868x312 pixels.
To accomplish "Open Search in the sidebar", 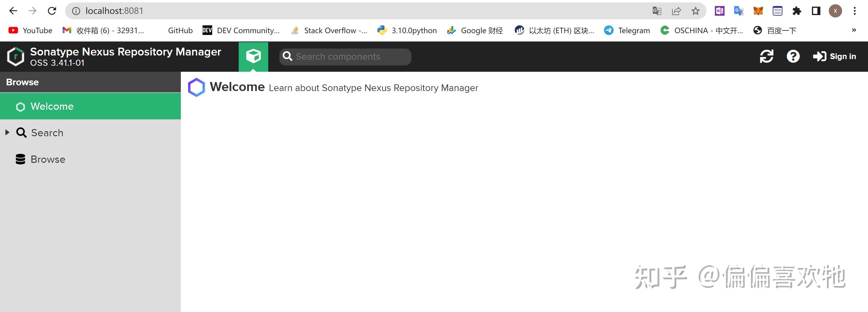I will pyautogui.click(x=90, y=133).
